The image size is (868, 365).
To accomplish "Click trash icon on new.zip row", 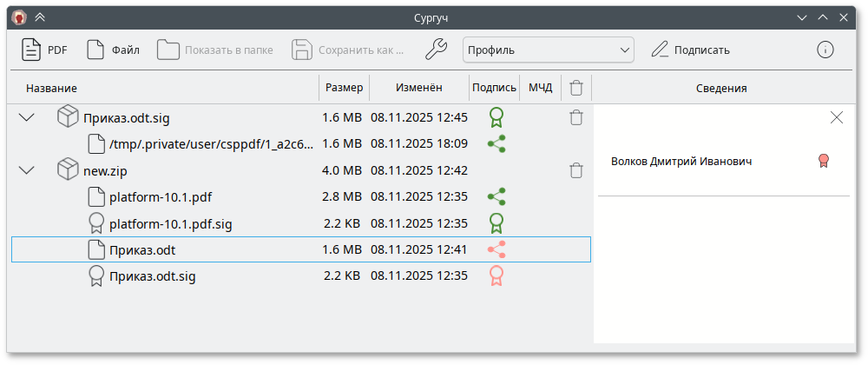I will 575,170.
